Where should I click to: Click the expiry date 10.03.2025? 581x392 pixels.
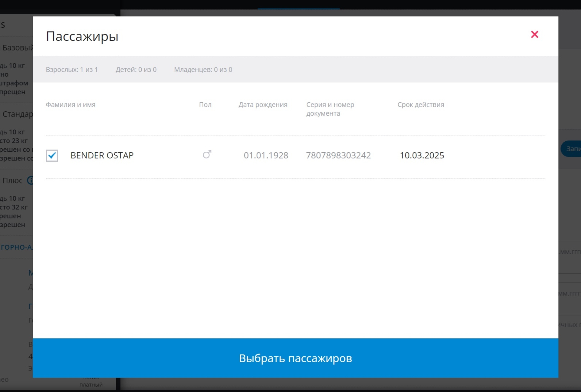pos(422,155)
